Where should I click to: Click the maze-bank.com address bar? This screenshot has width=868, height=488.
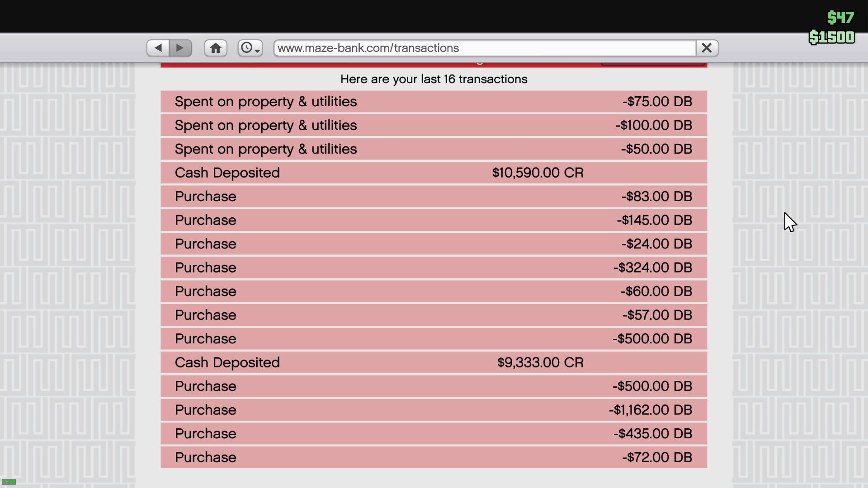click(x=484, y=48)
